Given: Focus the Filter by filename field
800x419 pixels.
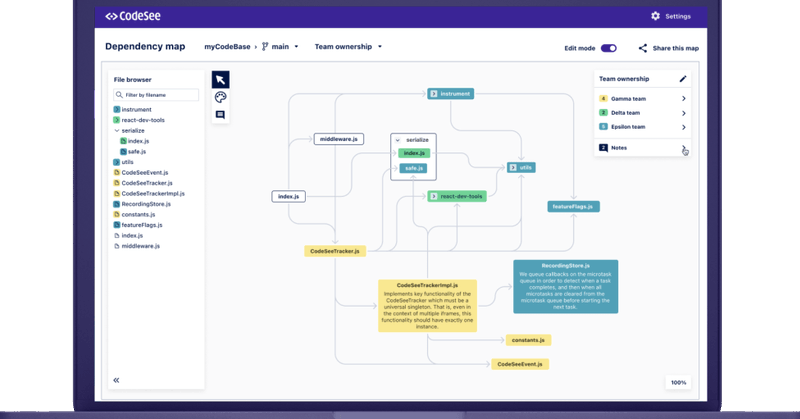Looking at the screenshot, I should click(156, 95).
